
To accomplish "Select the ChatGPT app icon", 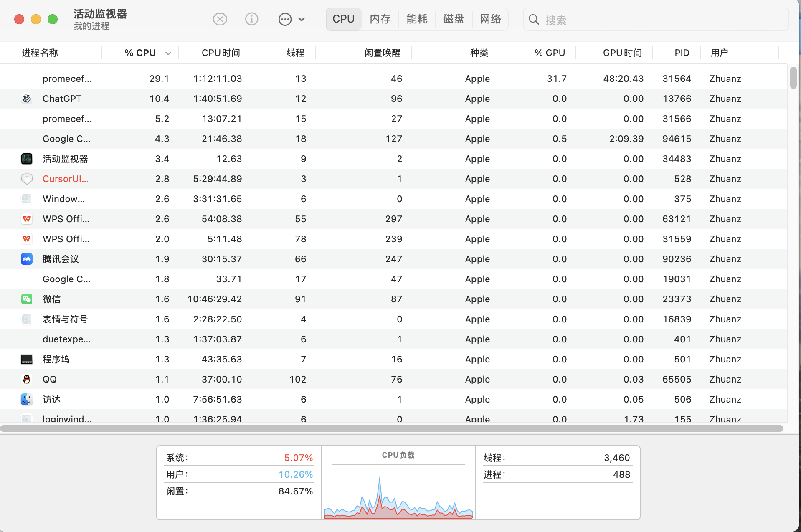I will (27, 99).
